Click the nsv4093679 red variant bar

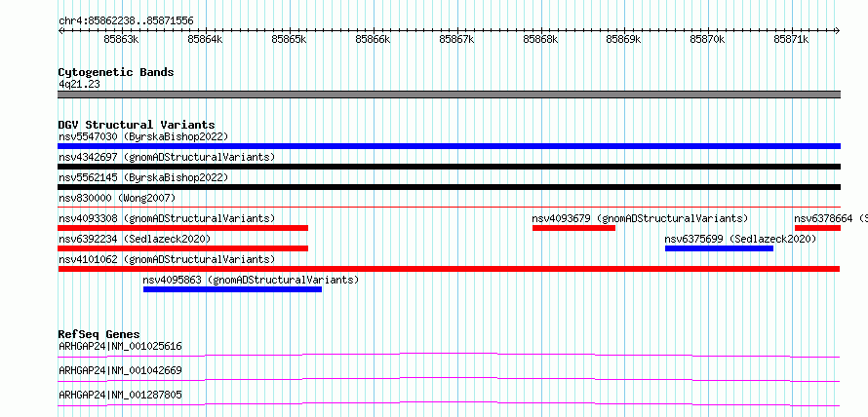[x=573, y=228]
